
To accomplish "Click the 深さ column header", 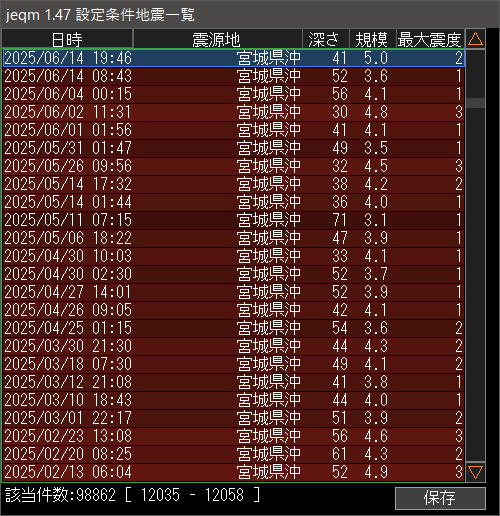I will (326, 39).
